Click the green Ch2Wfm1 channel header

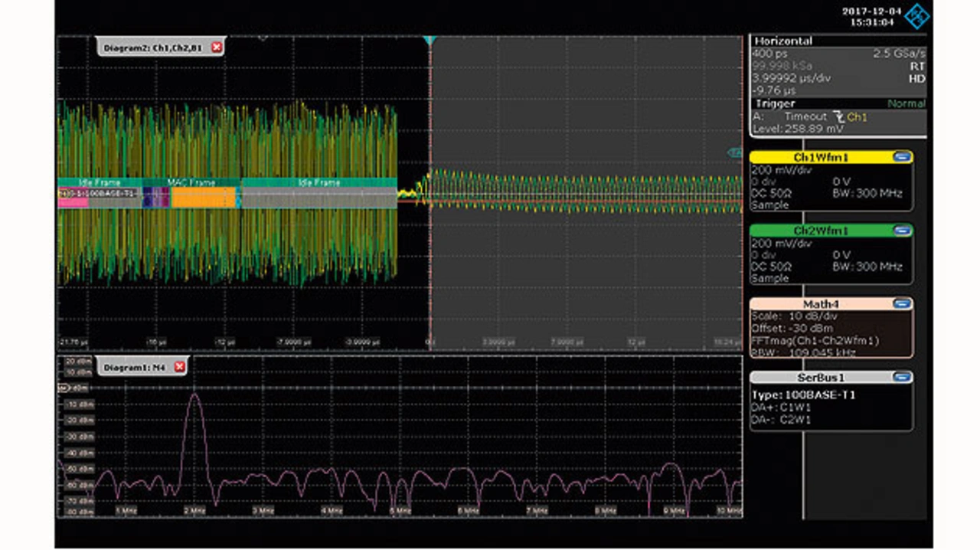click(x=821, y=231)
